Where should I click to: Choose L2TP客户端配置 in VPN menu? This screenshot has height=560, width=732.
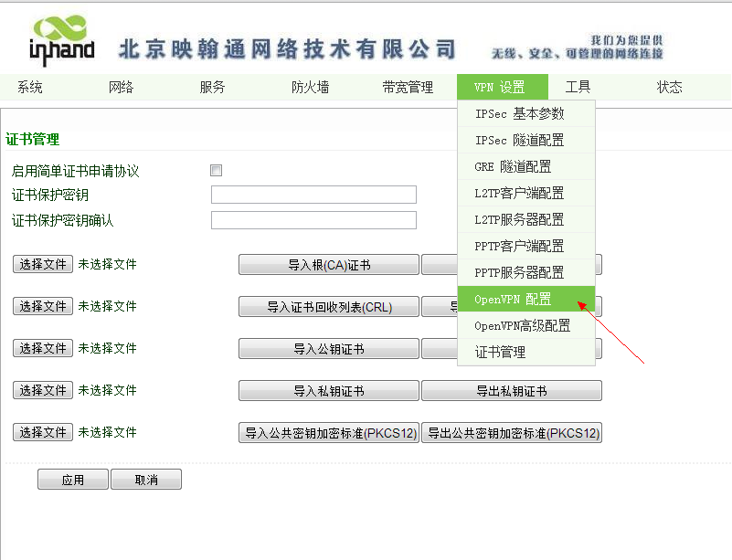tap(519, 194)
